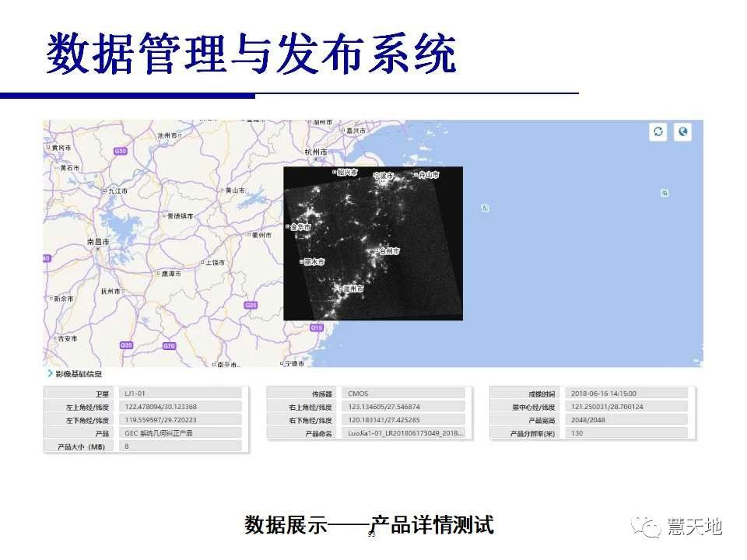This screenshot has width=747, height=560.
Task: Click the 温州市 label on satellite image
Action: [x=351, y=289]
